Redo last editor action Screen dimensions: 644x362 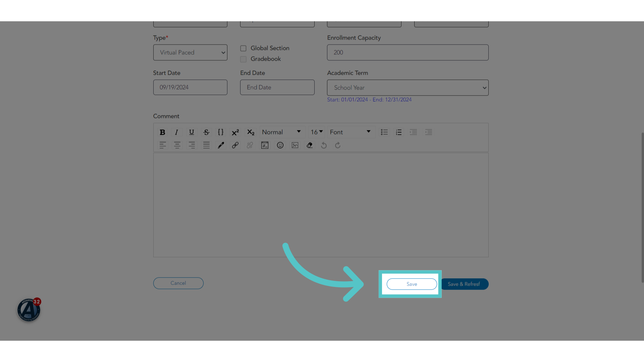coord(338,145)
